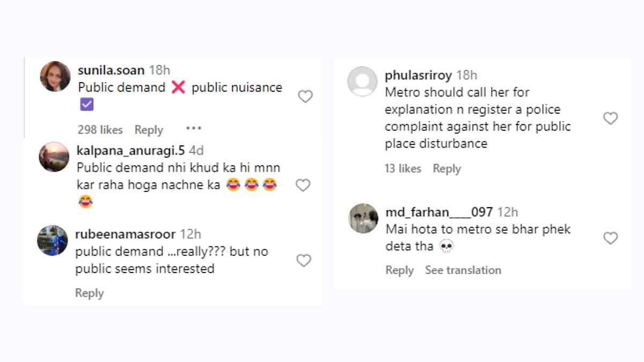Viewport: 644px width, 362px height.
Task: Like kalpana_anuragi.5's comment with the heart
Action: tap(303, 185)
